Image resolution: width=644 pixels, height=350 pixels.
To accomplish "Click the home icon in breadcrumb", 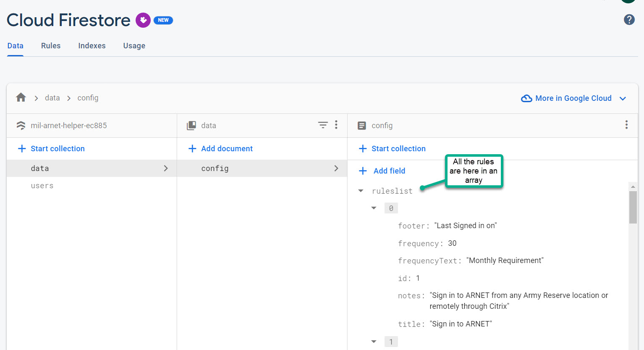I will [21, 97].
